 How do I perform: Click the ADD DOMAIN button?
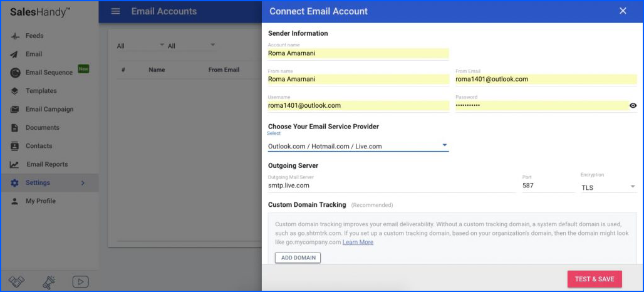pyautogui.click(x=298, y=258)
